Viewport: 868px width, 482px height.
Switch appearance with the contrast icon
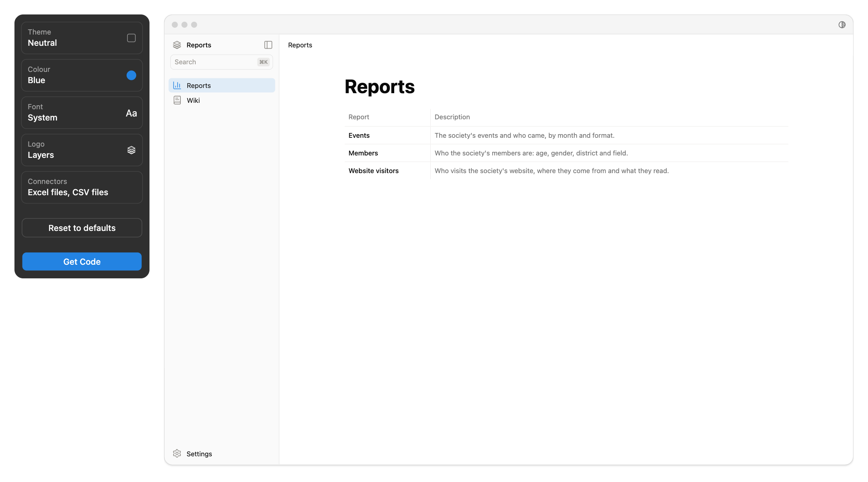[842, 25]
